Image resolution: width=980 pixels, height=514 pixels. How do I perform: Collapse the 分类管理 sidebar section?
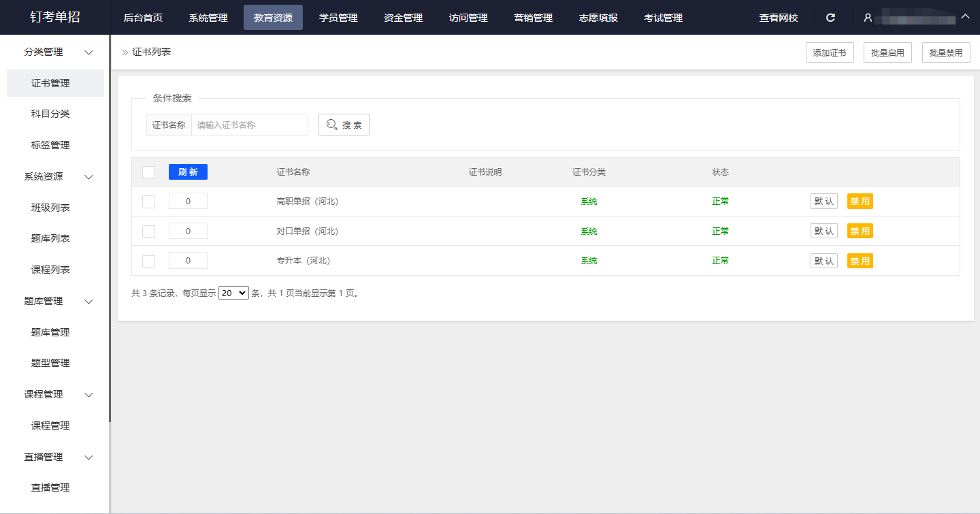coord(88,52)
